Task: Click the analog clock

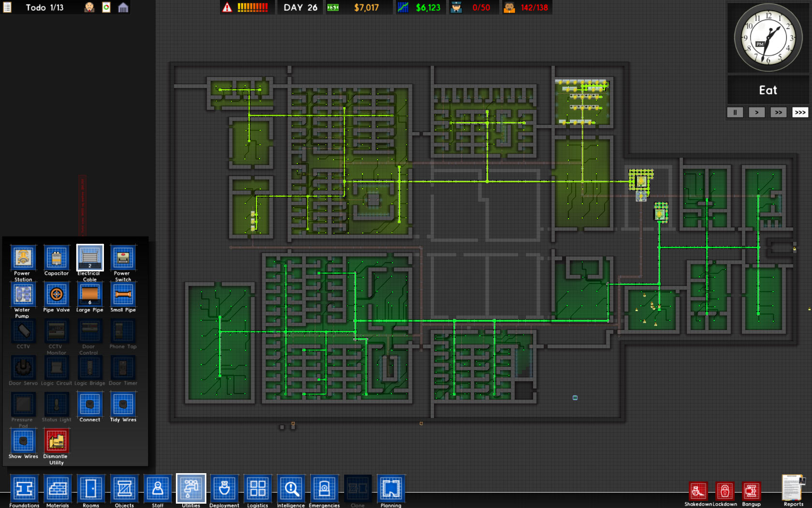Action: tap(768, 38)
